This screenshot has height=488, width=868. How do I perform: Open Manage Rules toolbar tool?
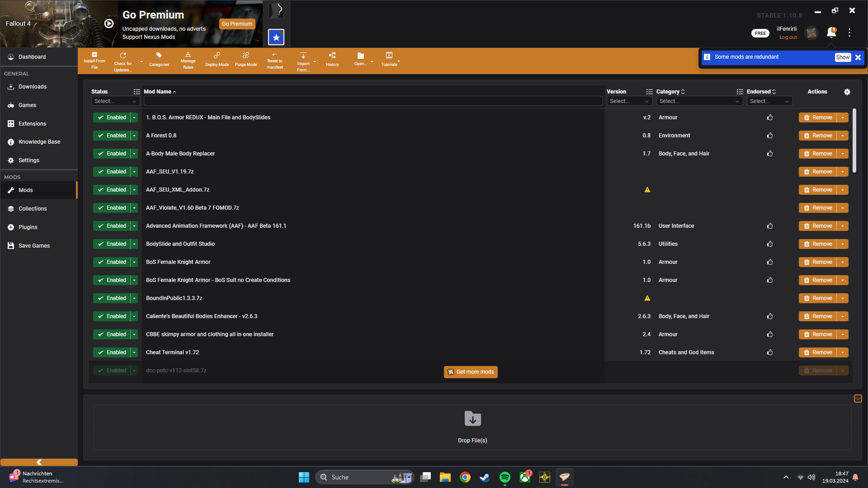tap(188, 61)
